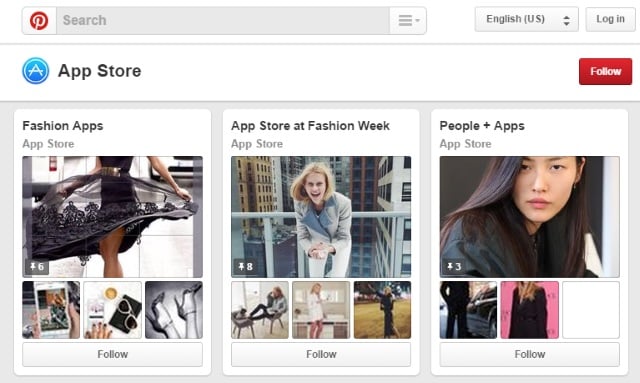Follow the People + Apps board
Viewport: 640px width, 383px height.
(530, 354)
